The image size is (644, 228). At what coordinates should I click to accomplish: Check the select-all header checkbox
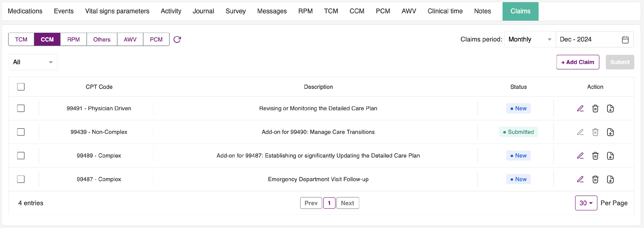click(21, 87)
